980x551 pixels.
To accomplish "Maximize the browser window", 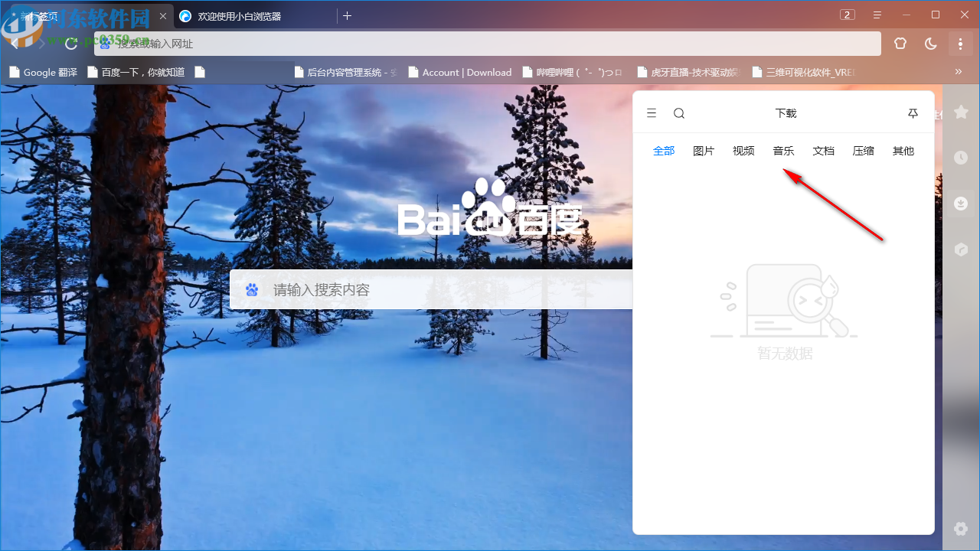I will 936,15.
